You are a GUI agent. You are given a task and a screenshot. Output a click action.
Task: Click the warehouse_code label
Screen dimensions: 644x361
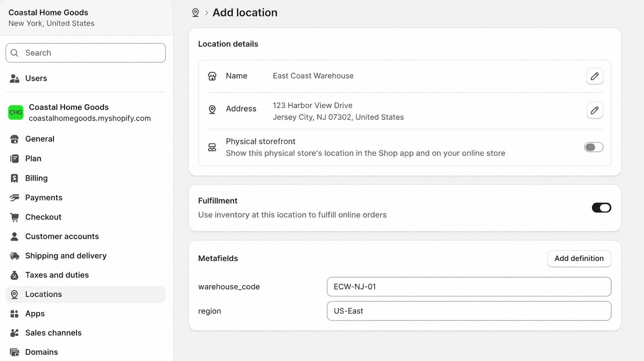(229, 287)
